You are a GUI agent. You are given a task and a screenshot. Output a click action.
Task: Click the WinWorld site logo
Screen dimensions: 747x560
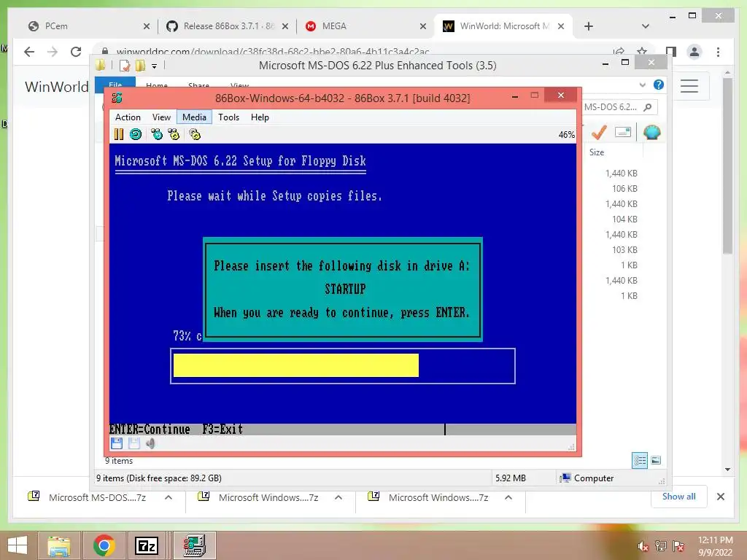coord(57,87)
